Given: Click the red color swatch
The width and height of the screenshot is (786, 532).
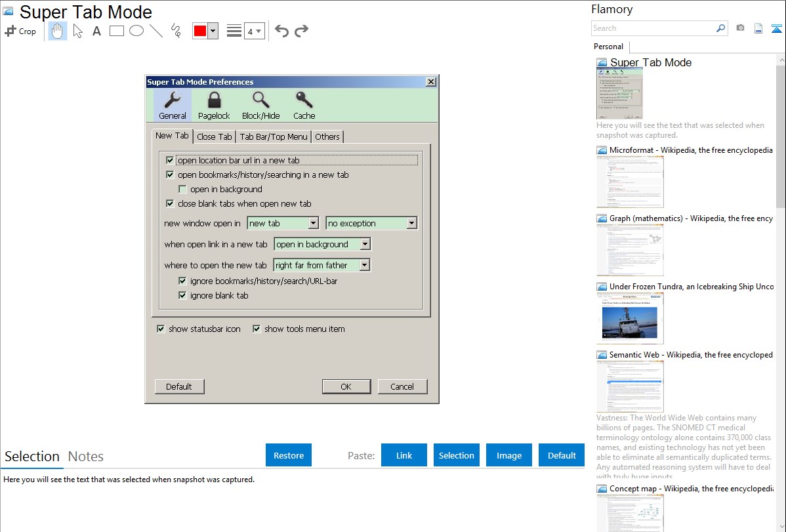Looking at the screenshot, I should 200,31.
